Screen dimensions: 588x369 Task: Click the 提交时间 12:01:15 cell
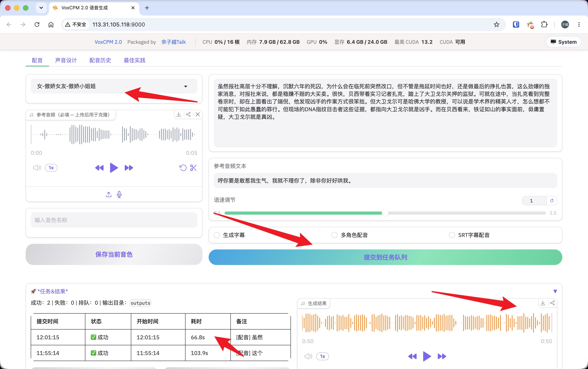click(x=58, y=337)
